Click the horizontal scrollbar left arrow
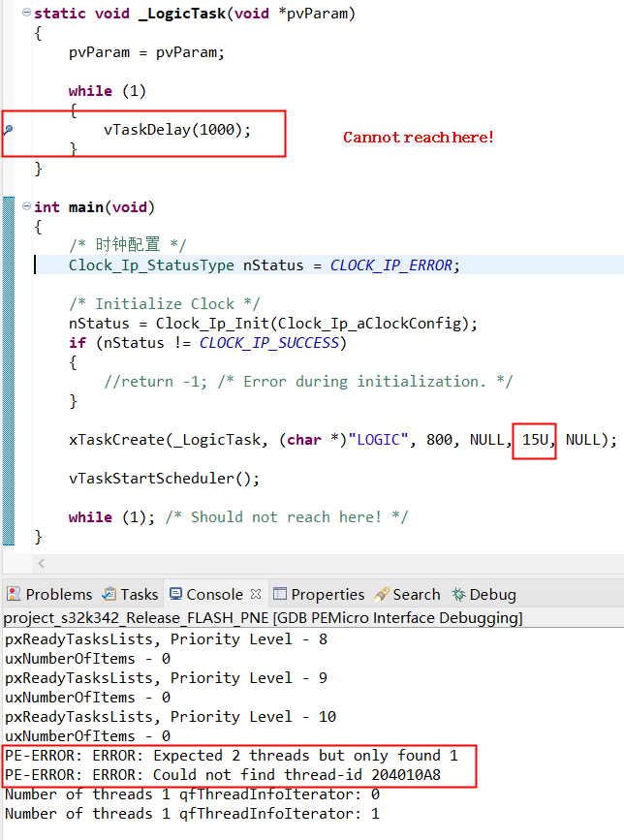624x840 pixels. click(x=42, y=563)
